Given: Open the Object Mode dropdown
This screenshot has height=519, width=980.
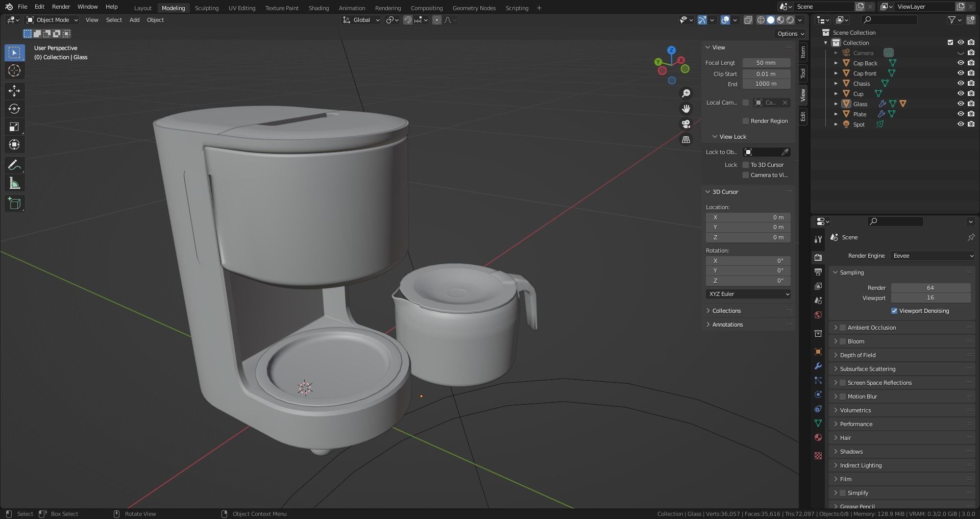Looking at the screenshot, I should click(52, 20).
